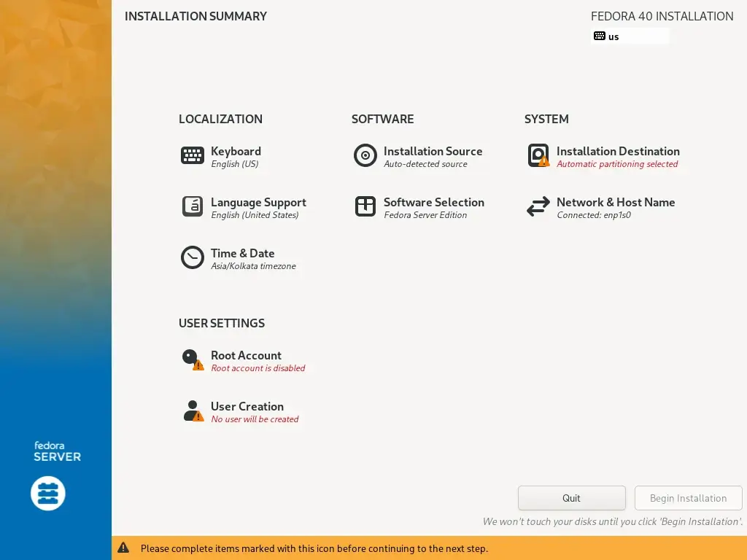Open the us keyboard layout indicator
Viewport: 747px width, 560px height.
(630, 36)
